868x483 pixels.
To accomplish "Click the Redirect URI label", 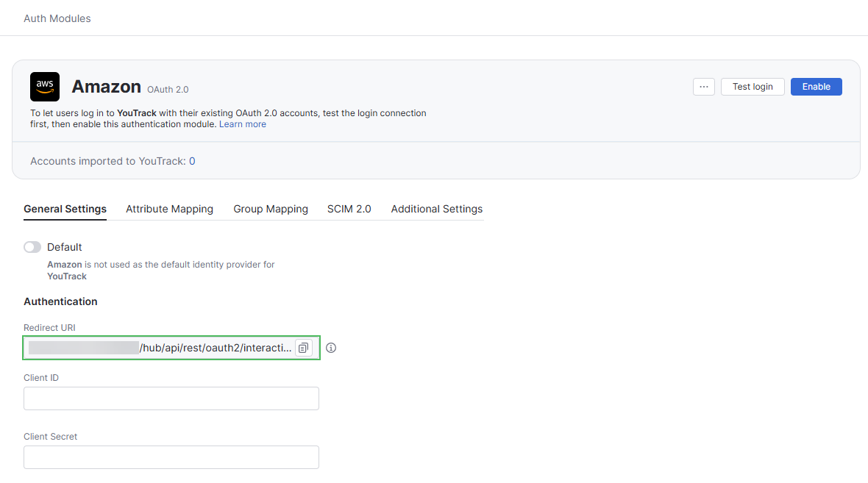I will 49,328.
